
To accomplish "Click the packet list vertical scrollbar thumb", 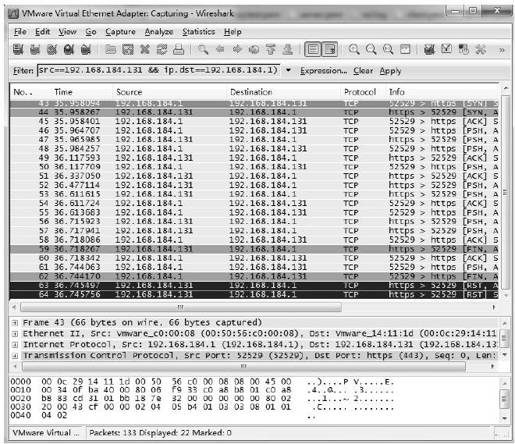I will click(506, 192).
